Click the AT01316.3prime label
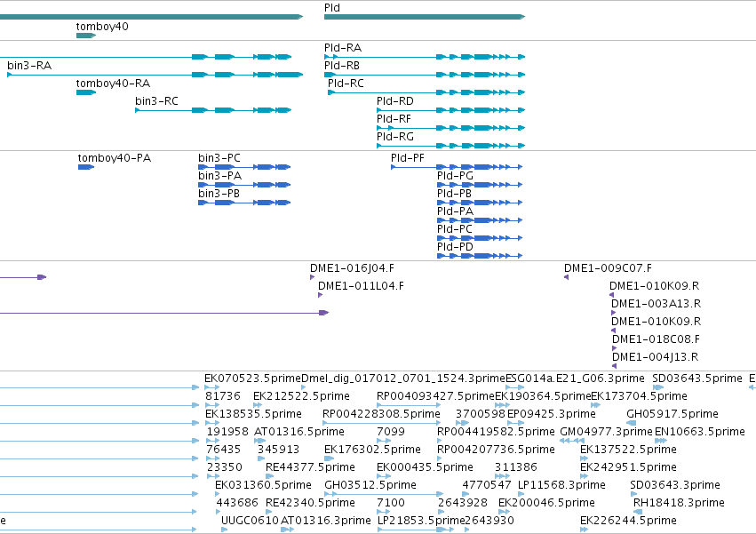 (x=326, y=522)
